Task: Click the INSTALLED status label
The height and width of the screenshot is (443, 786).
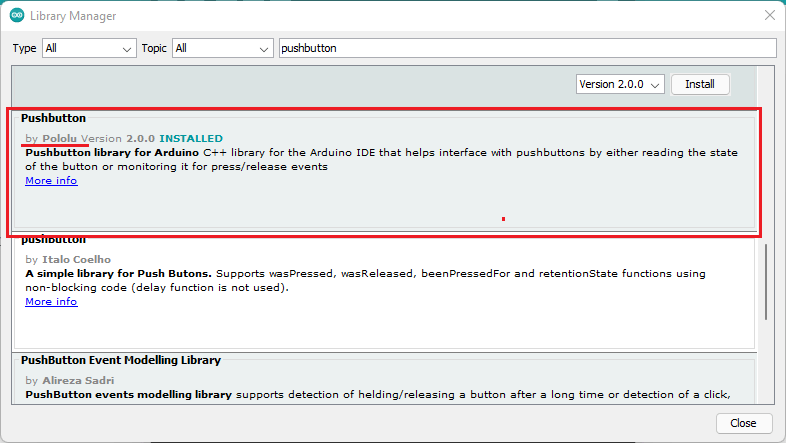Action: point(191,138)
